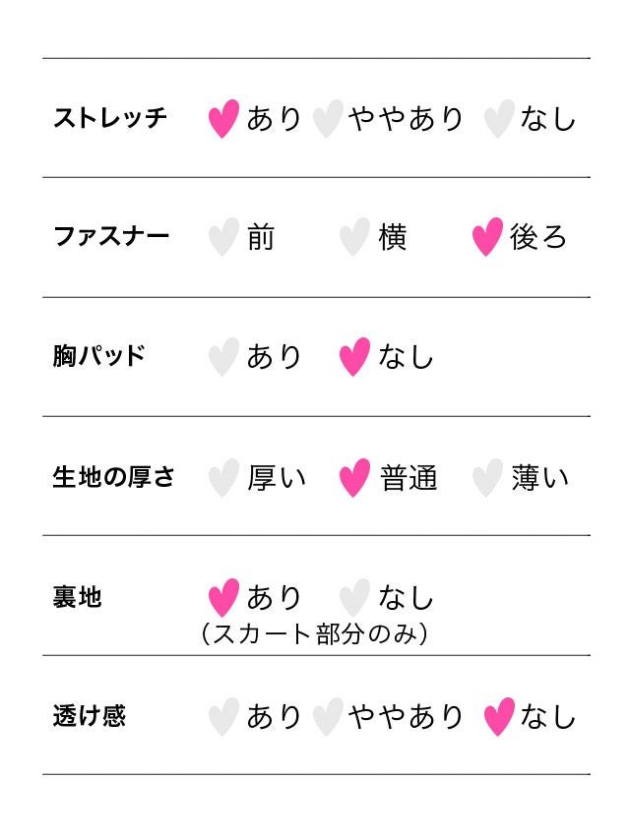
Task: Click the (スカート部分のみ) note text
Action: pyautogui.click(x=314, y=634)
